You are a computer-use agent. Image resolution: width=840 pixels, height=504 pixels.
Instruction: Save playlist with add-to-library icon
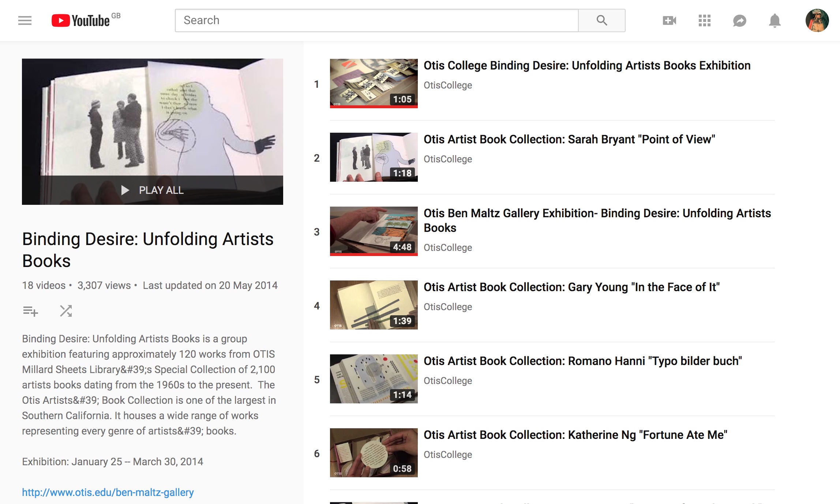click(x=30, y=311)
